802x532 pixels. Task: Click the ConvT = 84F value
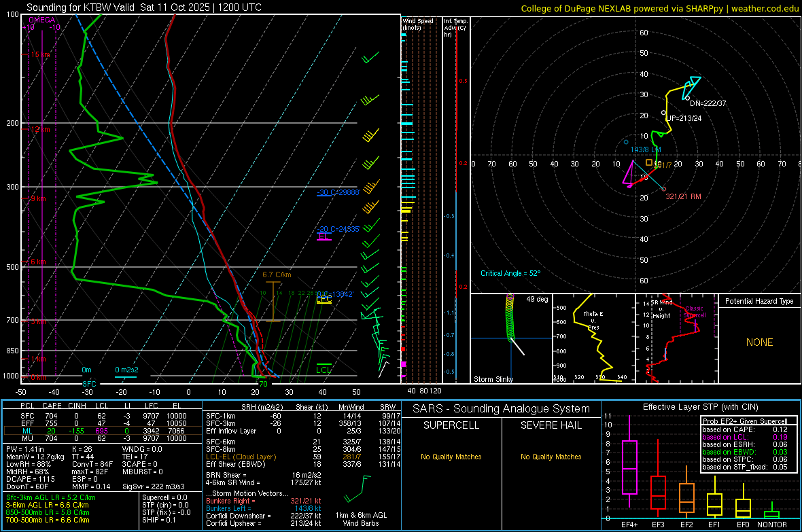pos(92,464)
